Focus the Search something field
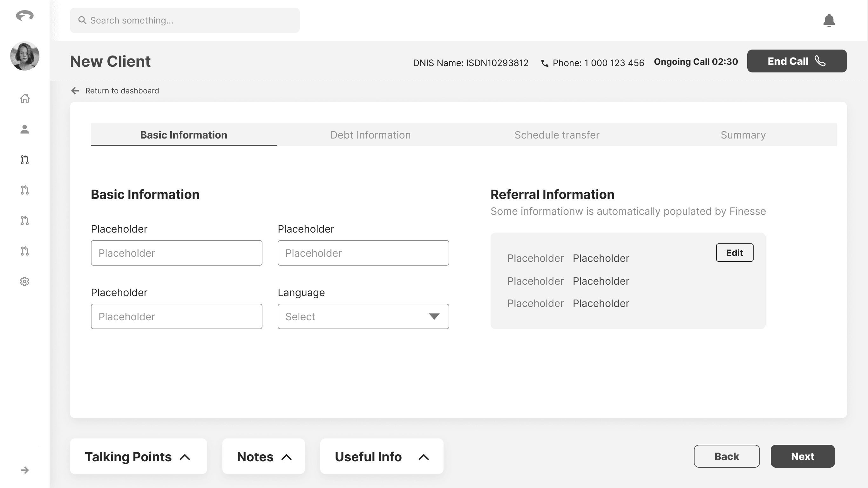 185,21
